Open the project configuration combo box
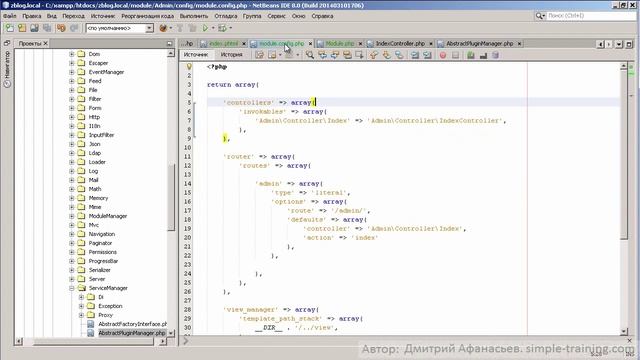640x360 pixels. click(x=120, y=28)
